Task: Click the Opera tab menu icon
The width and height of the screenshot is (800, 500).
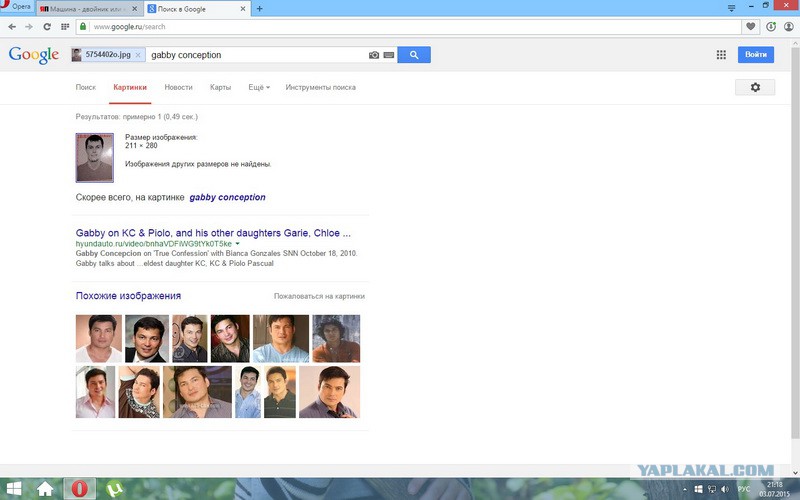Action: (732, 8)
